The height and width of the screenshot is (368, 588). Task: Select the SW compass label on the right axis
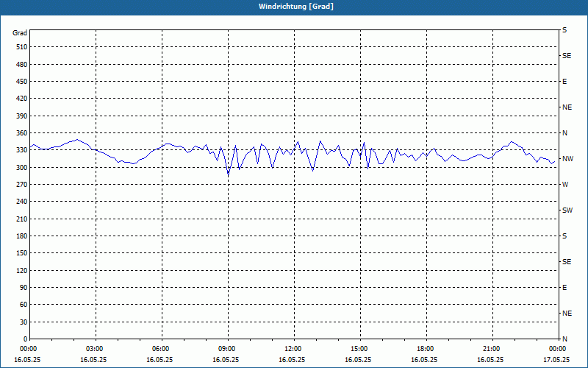point(567,210)
